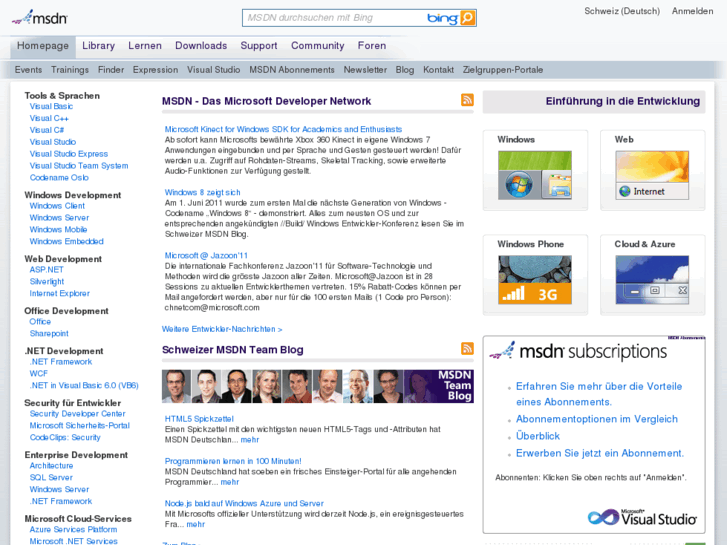The height and width of the screenshot is (545, 727).
Task: Open the Lernen tab
Action: 145,46
